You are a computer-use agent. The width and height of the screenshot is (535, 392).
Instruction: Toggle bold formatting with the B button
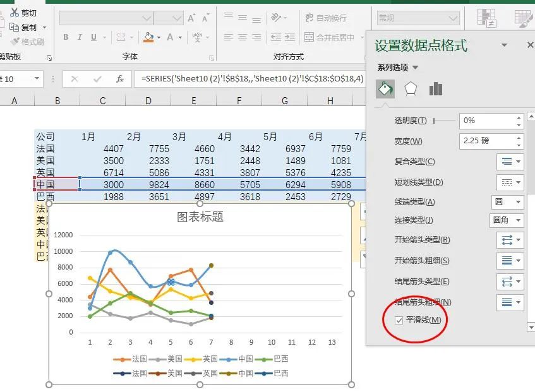(x=66, y=38)
